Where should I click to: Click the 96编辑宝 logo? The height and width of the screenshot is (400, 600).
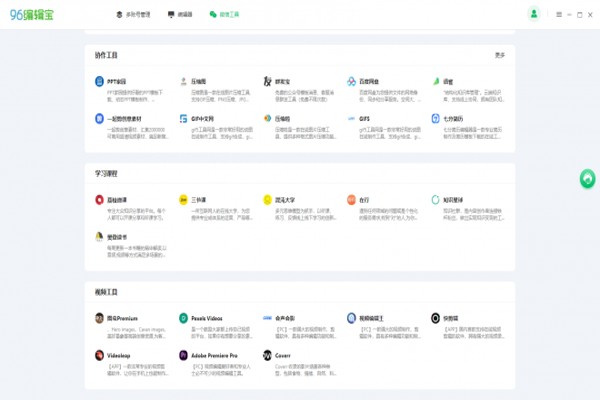(x=32, y=15)
